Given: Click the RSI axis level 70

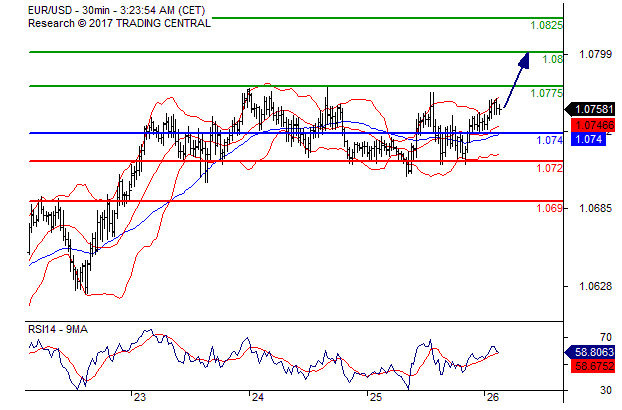Looking at the screenshot, I should [606, 337].
